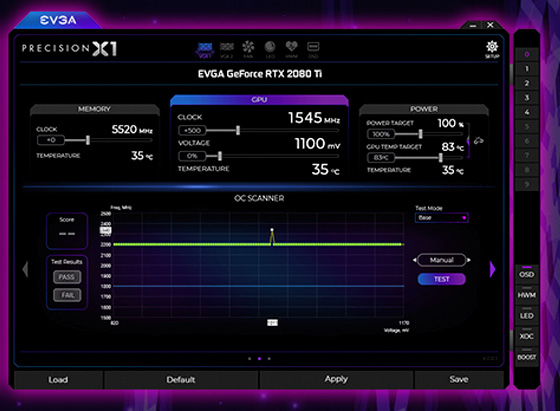Select profile 1 in the sidebar

(527, 69)
